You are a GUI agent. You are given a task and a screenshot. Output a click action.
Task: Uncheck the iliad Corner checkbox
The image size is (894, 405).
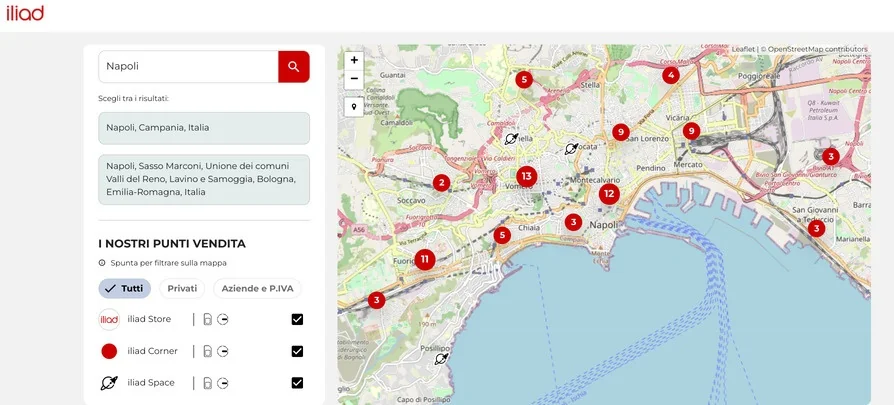pos(297,351)
